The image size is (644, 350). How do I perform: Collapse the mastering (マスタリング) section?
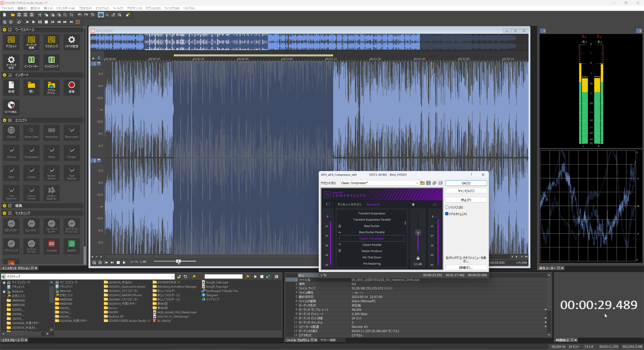(x=5, y=213)
